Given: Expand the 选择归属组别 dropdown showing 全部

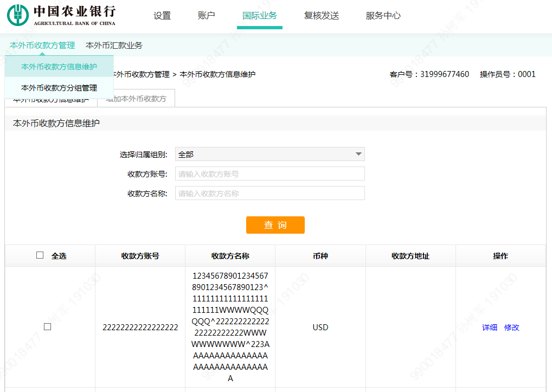Looking at the screenshot, I should pos(269,154).
